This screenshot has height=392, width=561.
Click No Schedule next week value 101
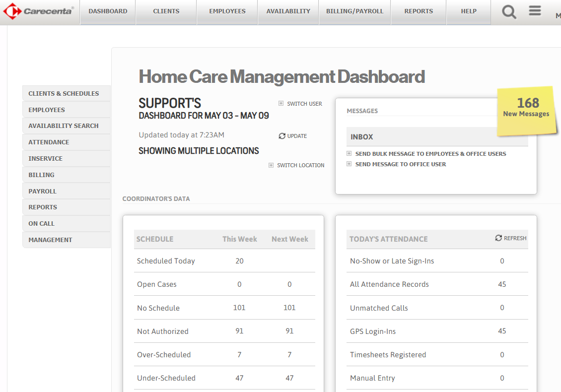click(x=289, y=308)
